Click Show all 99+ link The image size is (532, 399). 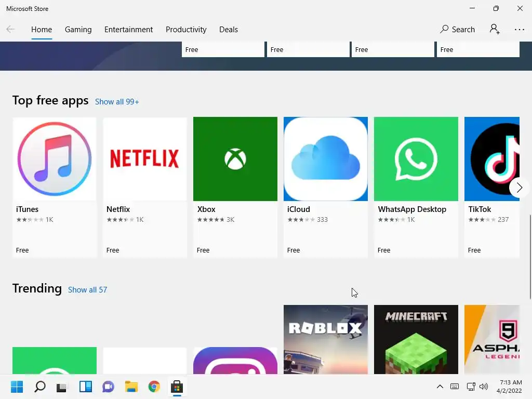click(x=117, y=102)
